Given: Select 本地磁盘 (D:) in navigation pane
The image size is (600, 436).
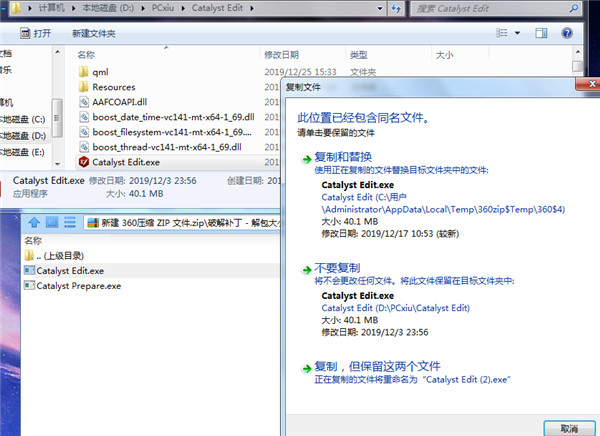Looking at the screenshot, I should click(x=24, y=136).
